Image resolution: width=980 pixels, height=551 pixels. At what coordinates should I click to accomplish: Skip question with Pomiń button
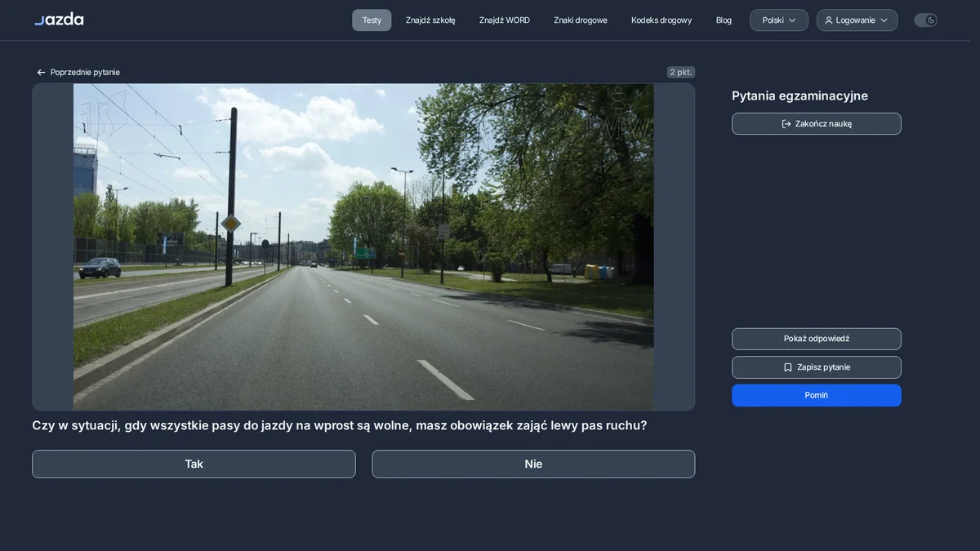pos(817,395)
